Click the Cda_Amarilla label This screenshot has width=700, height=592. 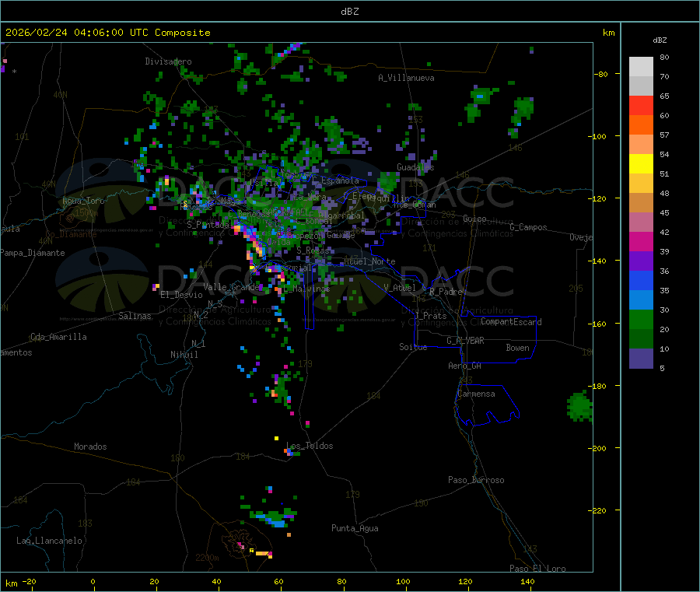(x=58, y=337)
